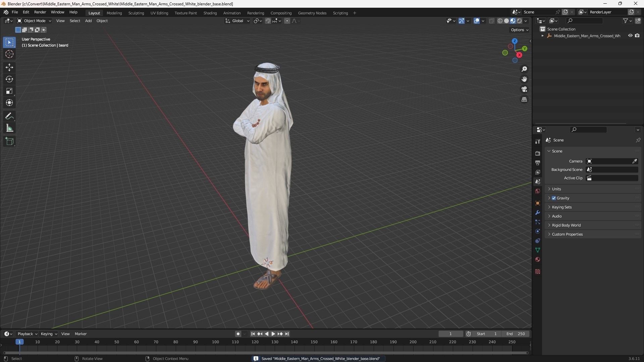The width and height of the screenshot is (644, 362).
Task: Open the Options dropdown
Action: click(520, 30)
